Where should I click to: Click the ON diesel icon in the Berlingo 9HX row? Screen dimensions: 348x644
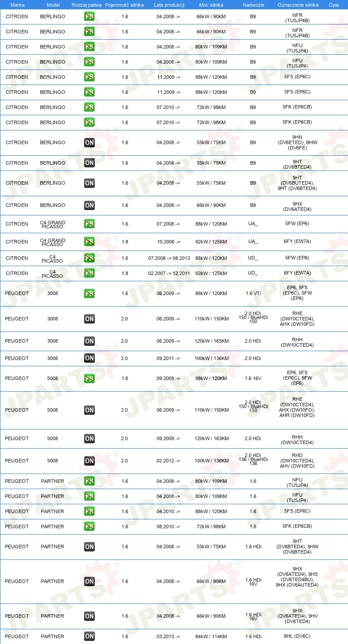point(89,205)
